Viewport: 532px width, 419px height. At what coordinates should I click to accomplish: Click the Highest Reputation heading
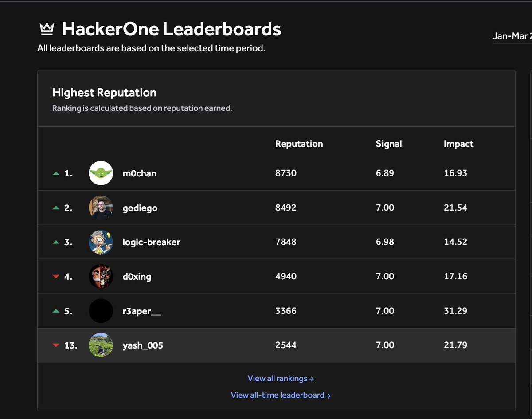[104, 92]
